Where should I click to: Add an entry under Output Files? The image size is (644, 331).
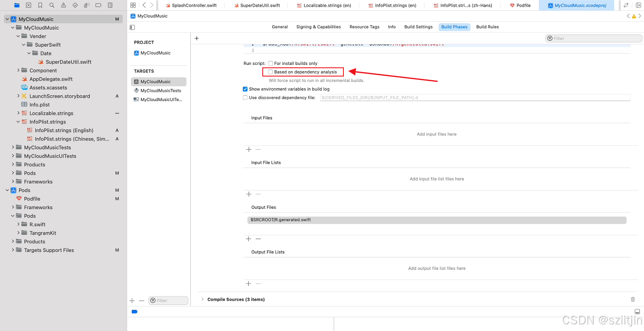click(x=249, y=239)
